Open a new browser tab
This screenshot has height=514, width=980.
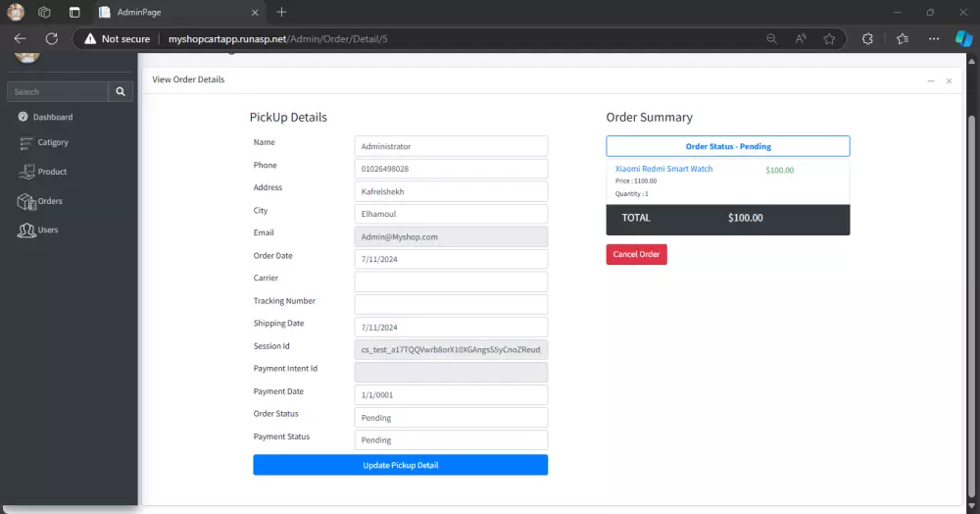point(281,12)
